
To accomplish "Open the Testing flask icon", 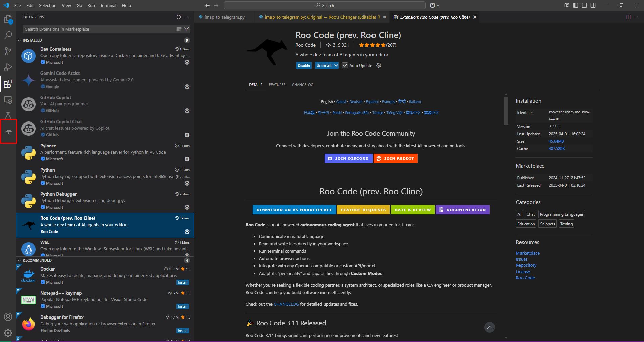I will [x=8, y=116].
